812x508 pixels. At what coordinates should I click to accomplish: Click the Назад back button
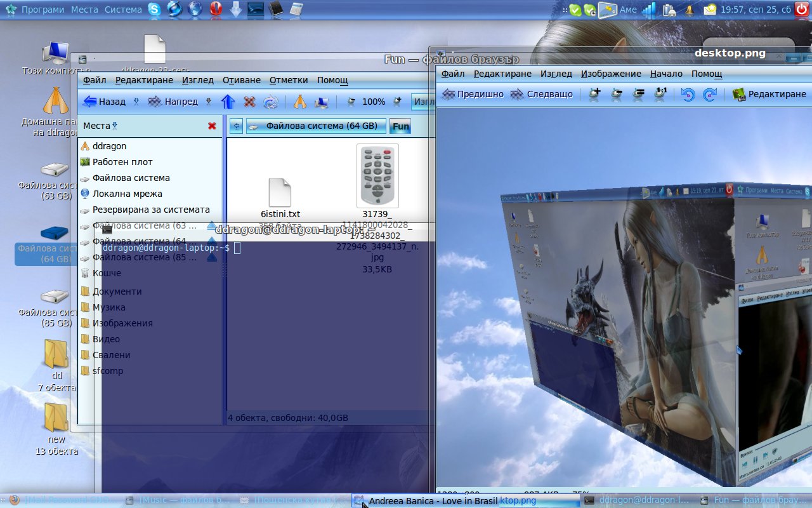click(105, 102)
